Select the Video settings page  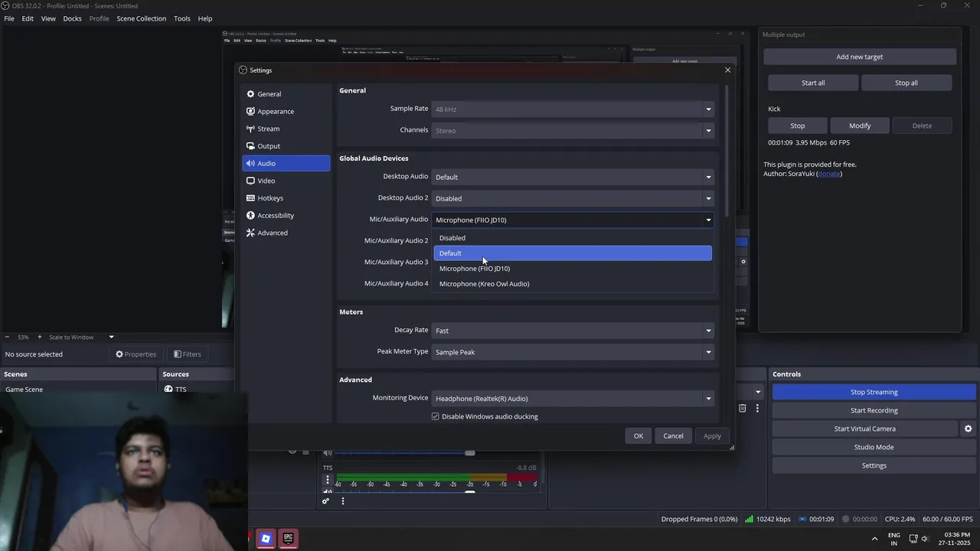(x=286, y=181)
